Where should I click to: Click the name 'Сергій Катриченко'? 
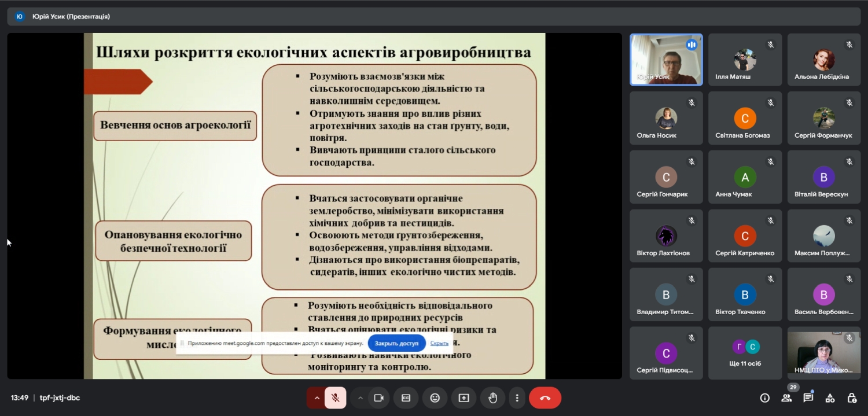[745, 253]
